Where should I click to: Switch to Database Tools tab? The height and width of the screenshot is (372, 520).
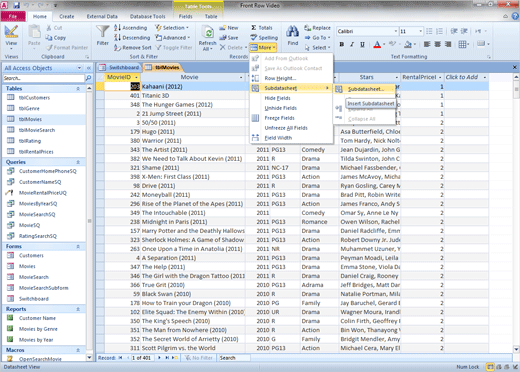click(148, 16)
